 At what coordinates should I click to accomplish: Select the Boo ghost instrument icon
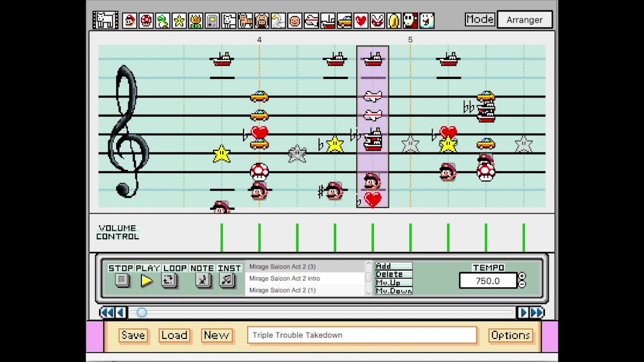pyautogui.click(x=427, y=21)
